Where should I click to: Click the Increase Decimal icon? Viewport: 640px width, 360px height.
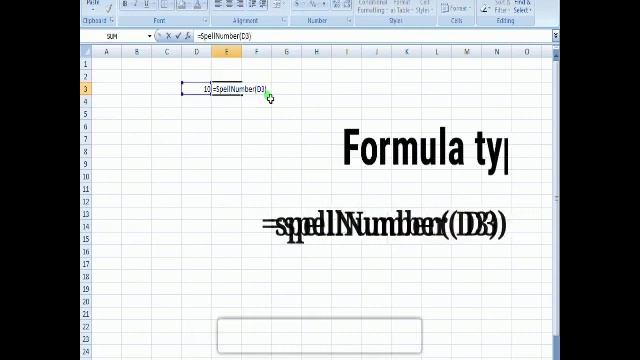[336, 4]
